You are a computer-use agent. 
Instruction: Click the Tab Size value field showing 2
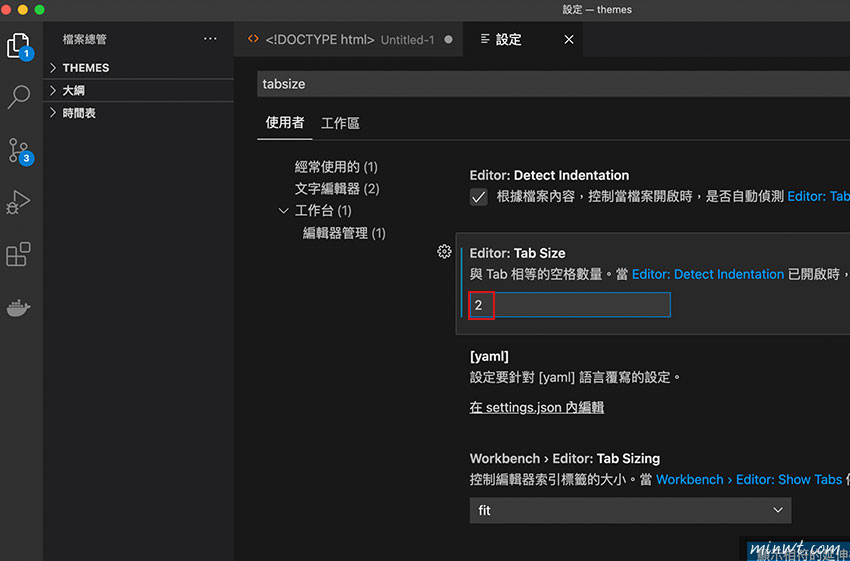(x=570, y=305)
